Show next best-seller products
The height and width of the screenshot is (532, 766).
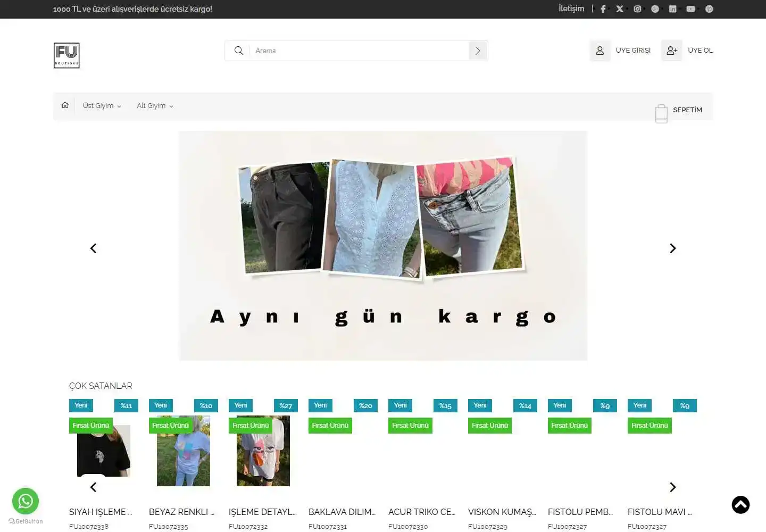click(672, 487)
